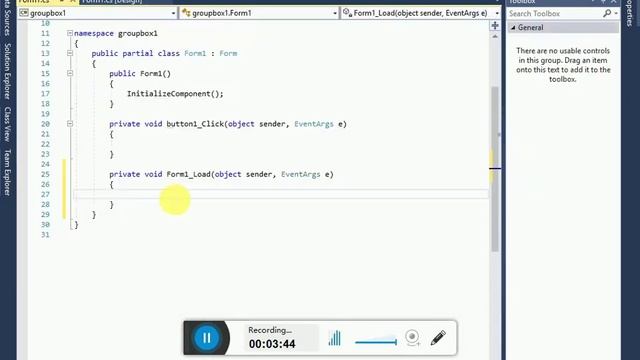
Task: Place cursor on empty line 27
Action: coord(282,194)
